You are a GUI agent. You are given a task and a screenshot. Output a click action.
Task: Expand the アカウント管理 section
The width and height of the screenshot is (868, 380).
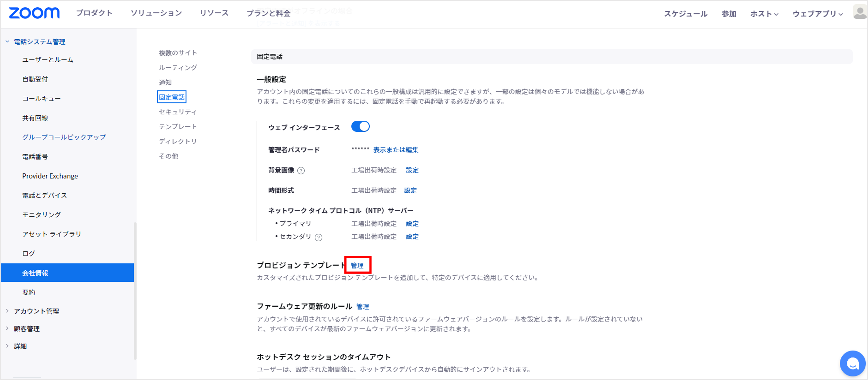[7, 311]
